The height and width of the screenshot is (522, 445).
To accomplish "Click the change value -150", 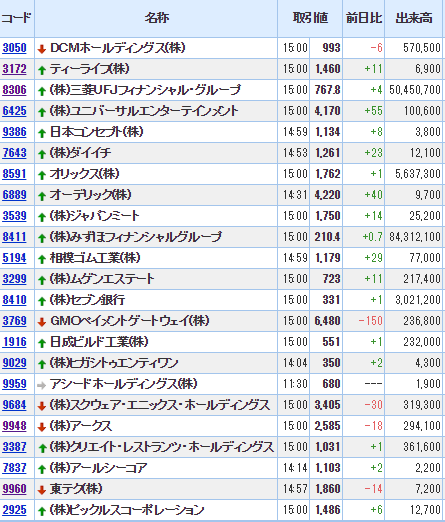I will tap(370, 321).
